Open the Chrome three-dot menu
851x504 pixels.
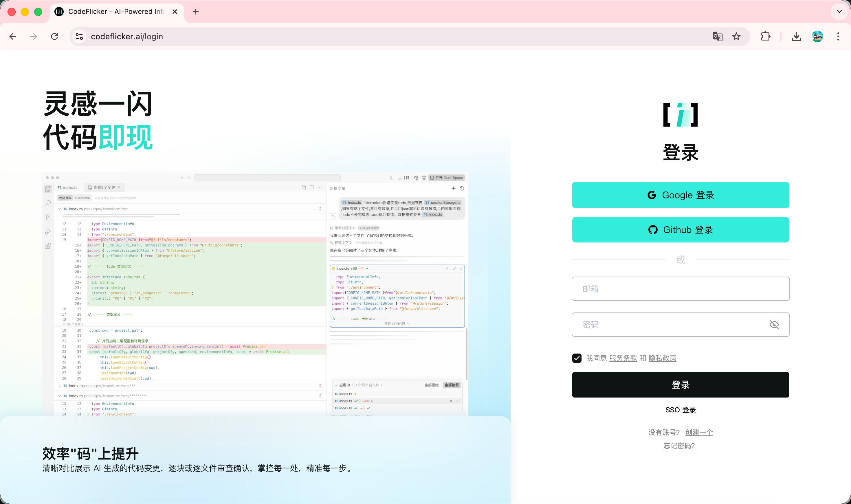click(x=838, y=36)
